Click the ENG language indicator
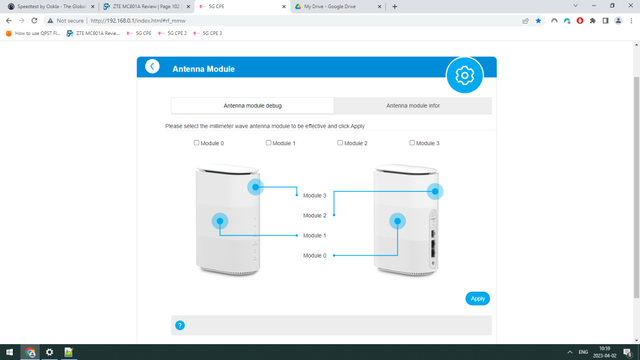Image resolution: width=640 pixels, height=360 pixels. click(x=583, y=352)
